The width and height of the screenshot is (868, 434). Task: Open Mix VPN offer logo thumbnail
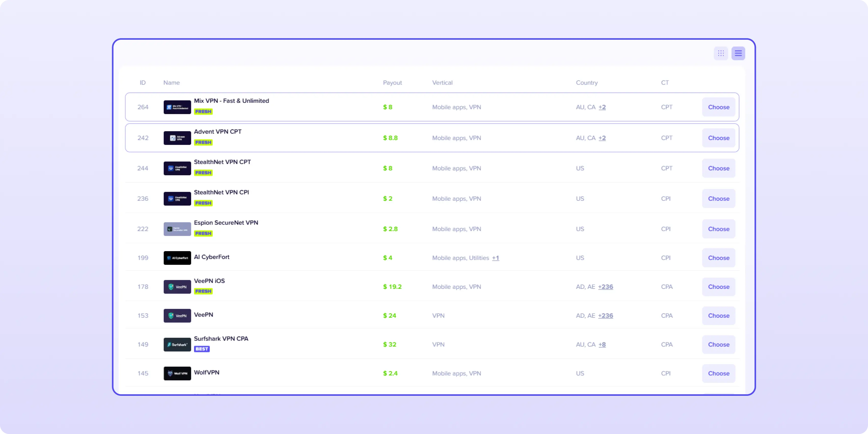pyautogui.click(x=177, y=107)
